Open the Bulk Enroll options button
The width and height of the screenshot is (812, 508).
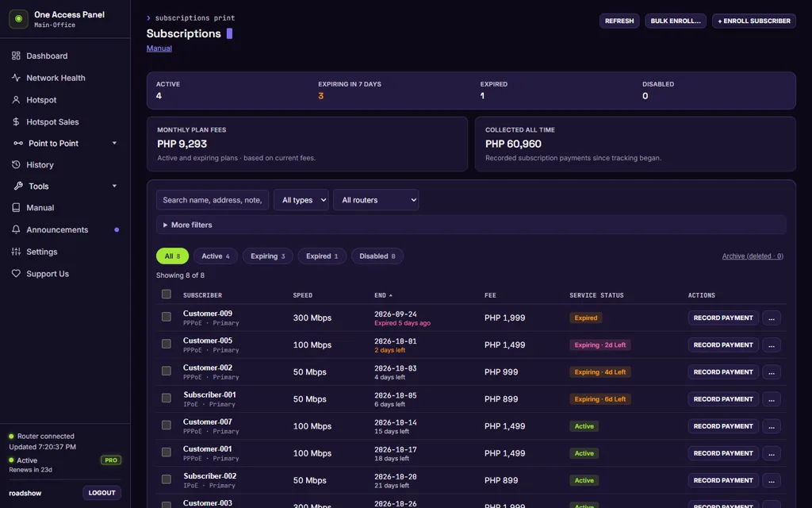pyautogui.click(x=676, y=21)
